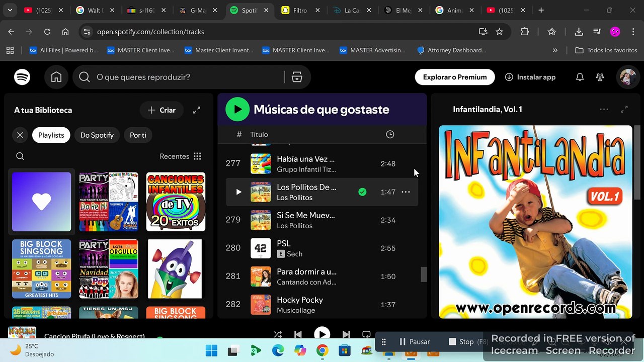Switch to the Filtro Snapchat tab

[299, 10]
